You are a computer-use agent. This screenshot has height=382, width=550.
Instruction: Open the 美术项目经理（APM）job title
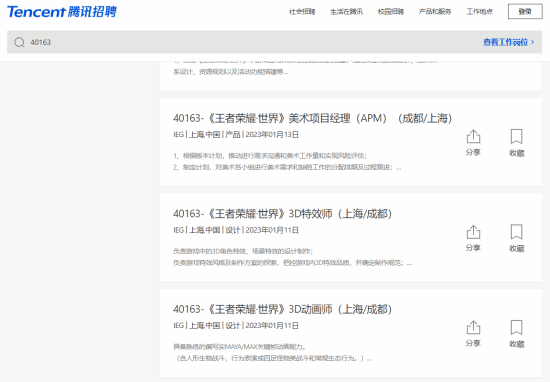pos(312,118)
